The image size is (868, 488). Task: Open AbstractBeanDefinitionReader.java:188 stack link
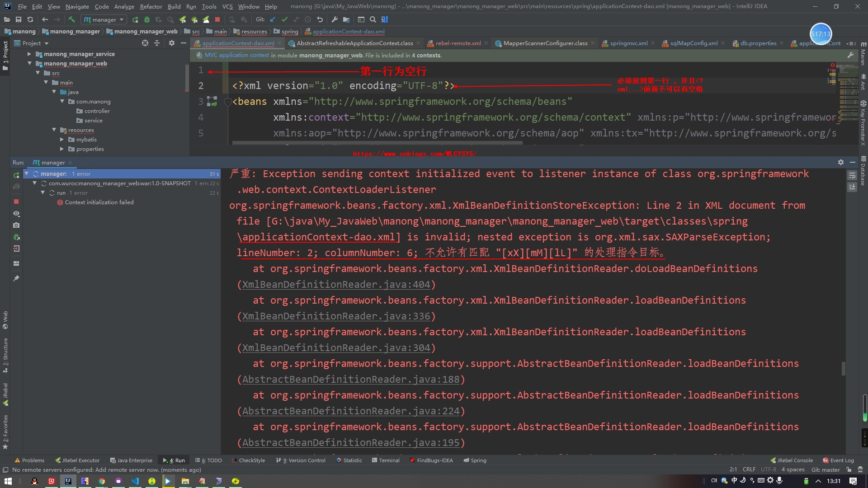[x=350, y=380]
